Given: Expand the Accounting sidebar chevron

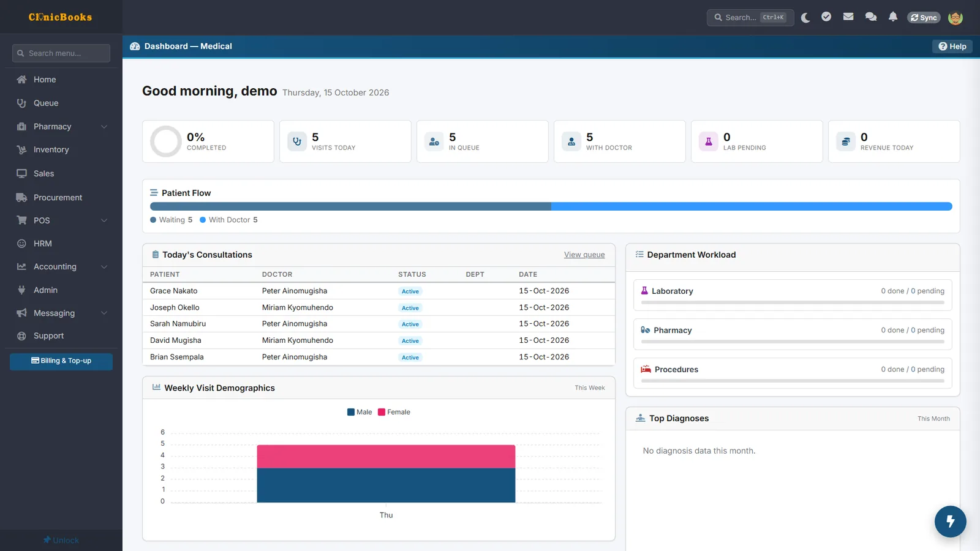Looking at the screenshot, I should click(104, 267).
